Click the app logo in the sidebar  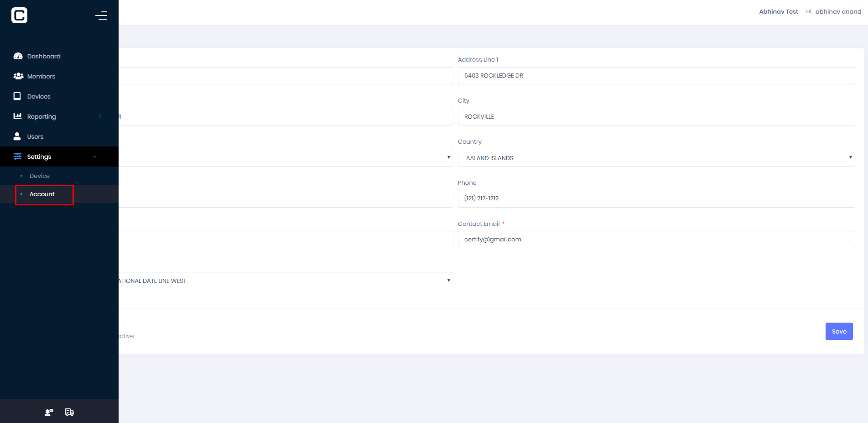[19, 16]
